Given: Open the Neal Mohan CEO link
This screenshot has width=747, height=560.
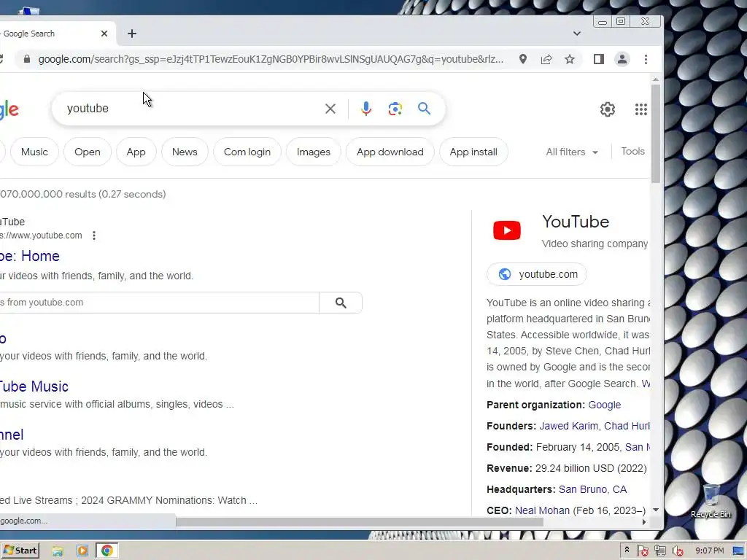Looking at the screenshot, I should [542, 510].
